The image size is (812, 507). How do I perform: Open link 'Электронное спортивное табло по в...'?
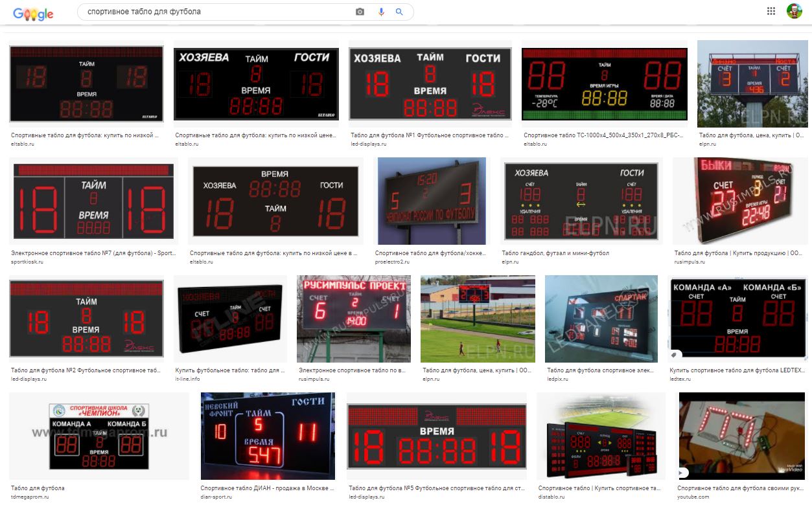[x=352, y=371]
